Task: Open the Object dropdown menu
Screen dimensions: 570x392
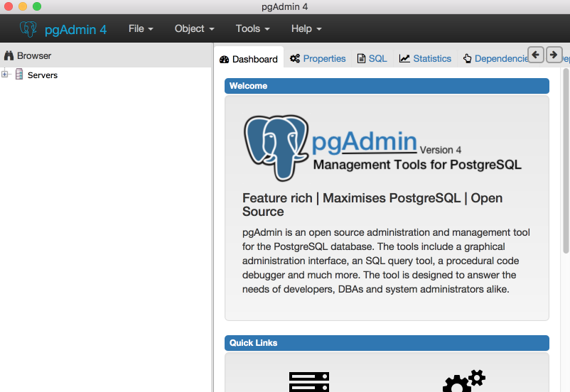Action: [x=194, y=28]
